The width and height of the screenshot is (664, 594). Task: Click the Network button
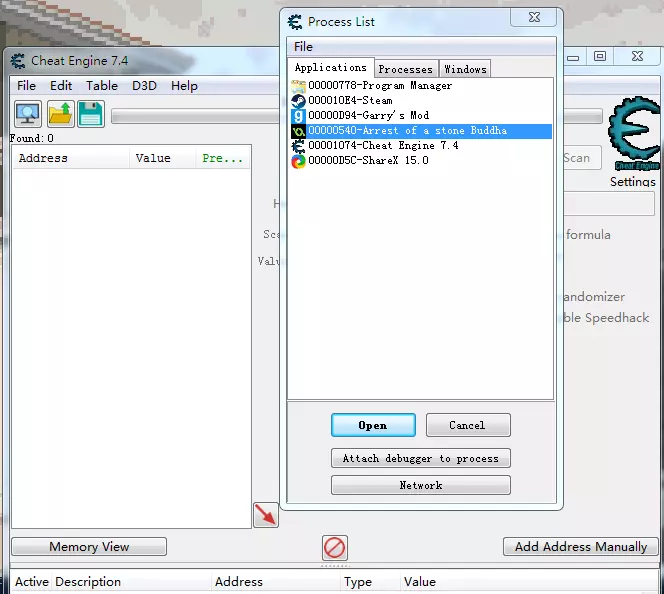[x=421, y=485]
